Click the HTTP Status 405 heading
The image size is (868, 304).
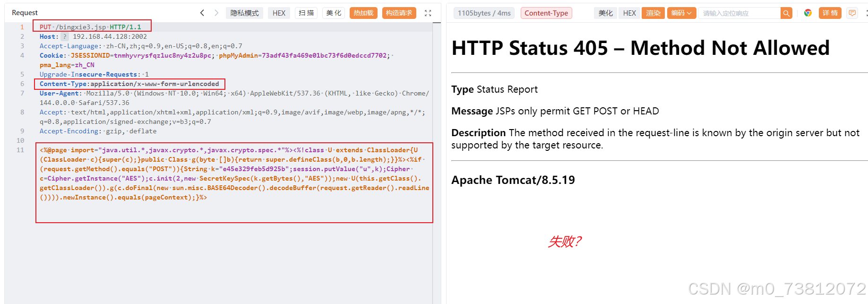pyautogui.click(x=640, y=48)
